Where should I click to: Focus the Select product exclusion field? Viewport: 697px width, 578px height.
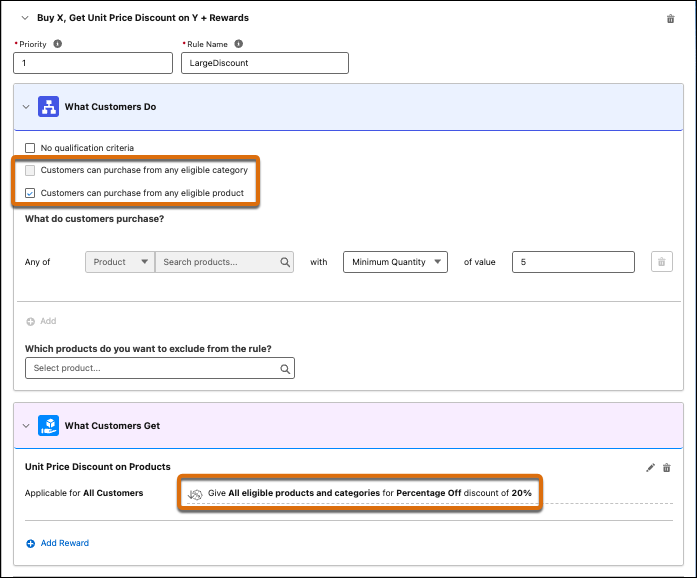pyautogui.click(x=160, y=368)
